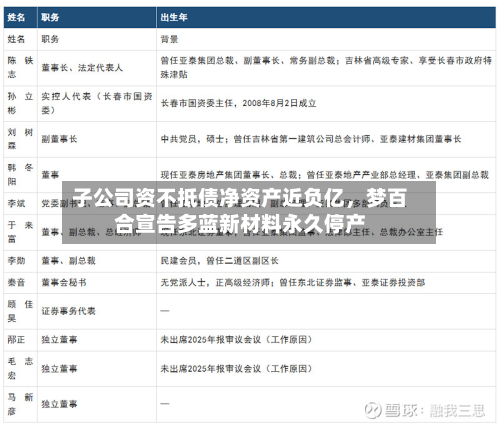
Task: Click 独立董事 in the 毛志宏 row
Action: 59,369
